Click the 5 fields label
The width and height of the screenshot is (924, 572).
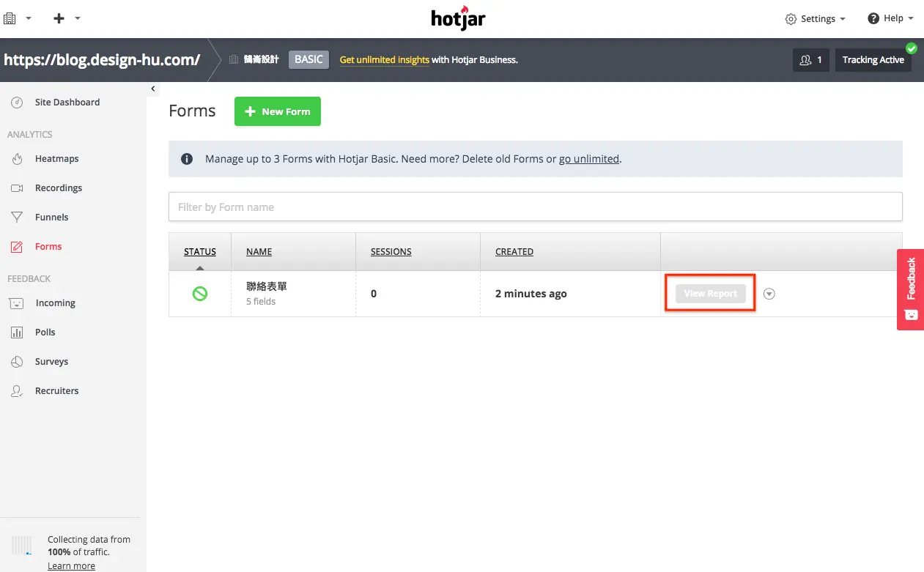pos(261,301)
